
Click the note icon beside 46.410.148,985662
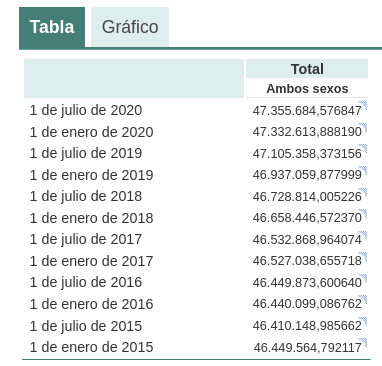[x=363, y=321]
